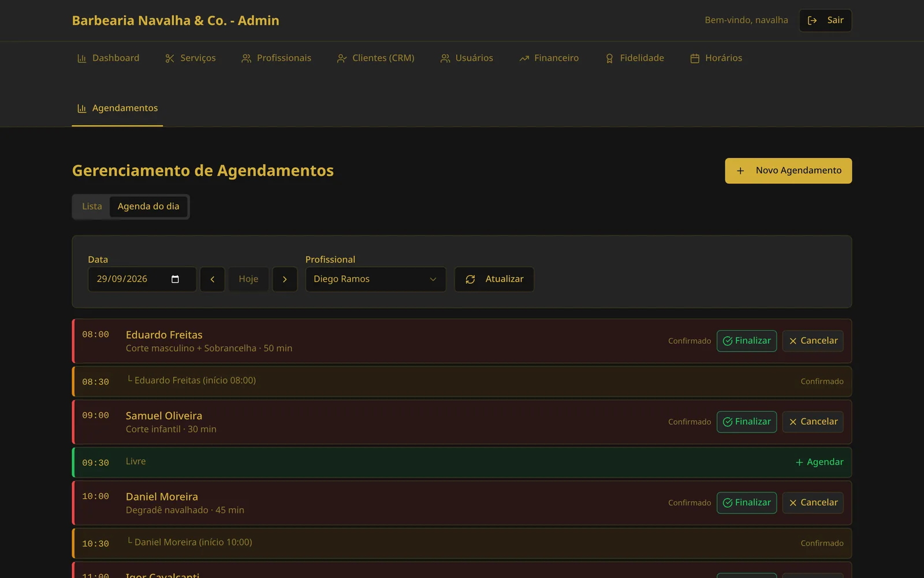Select the Agendamentos tab
The image size is (924, 578).
(x=117, y=108)
